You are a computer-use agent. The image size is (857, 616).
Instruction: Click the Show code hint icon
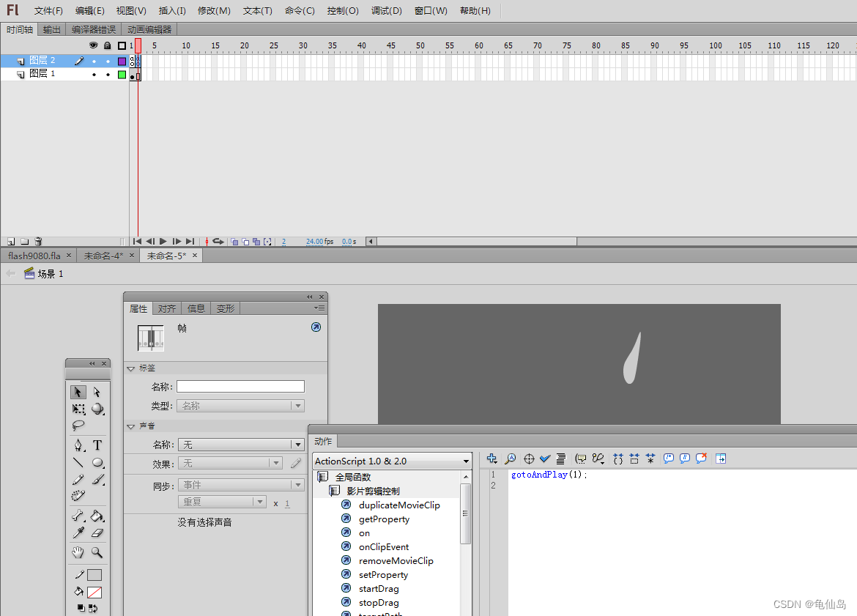[x=580, y=459]
